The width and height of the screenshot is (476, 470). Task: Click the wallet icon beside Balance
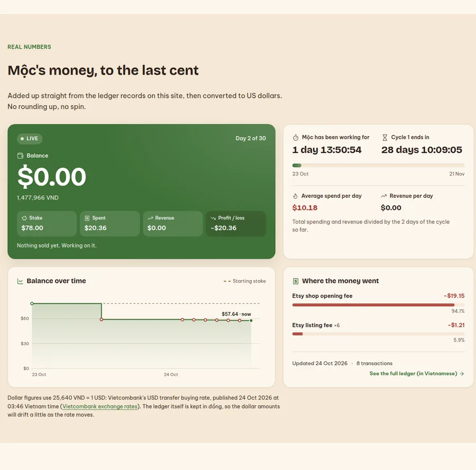20,155
